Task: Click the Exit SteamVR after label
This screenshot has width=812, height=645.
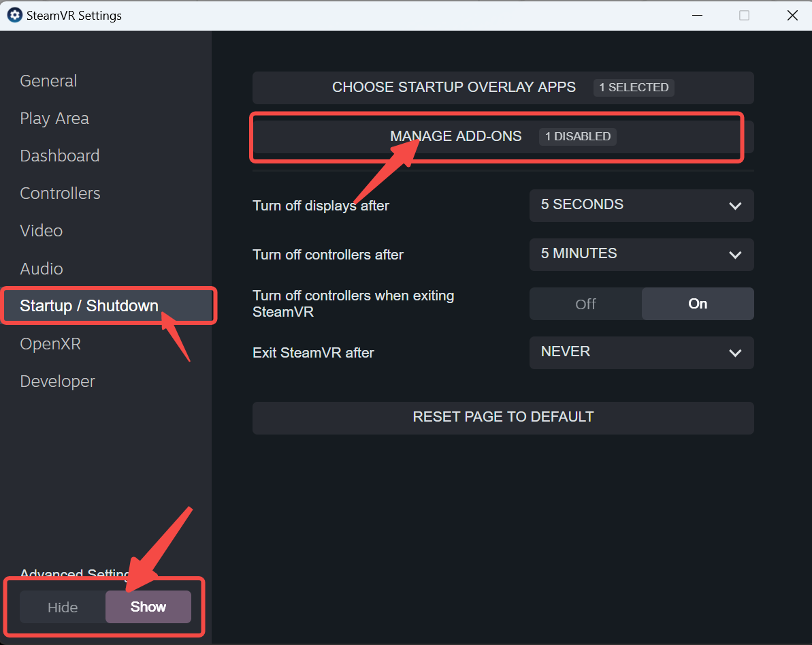Action: tap(313, 353)
